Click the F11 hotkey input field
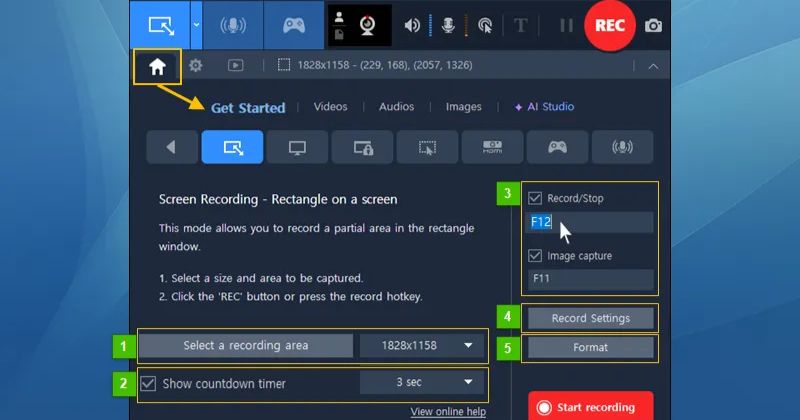Image resolution: width=800 pixels, height=420 pixels. click(590, 279)
